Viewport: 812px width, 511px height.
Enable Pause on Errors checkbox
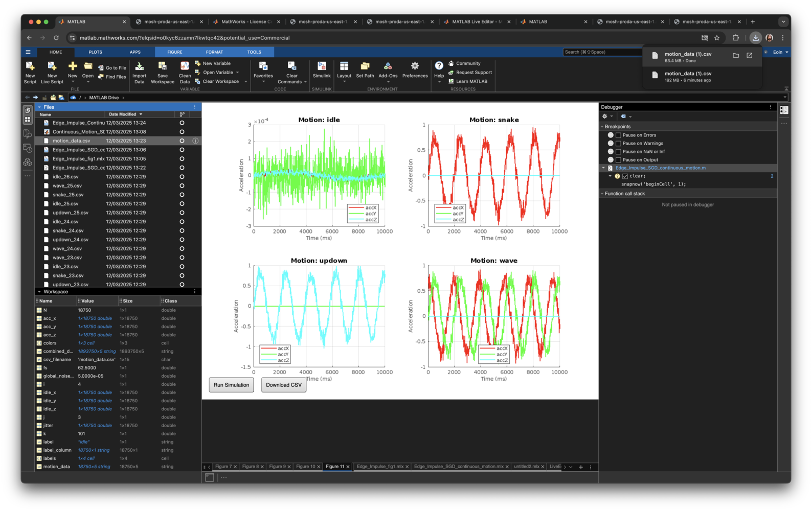click(618, 135)
